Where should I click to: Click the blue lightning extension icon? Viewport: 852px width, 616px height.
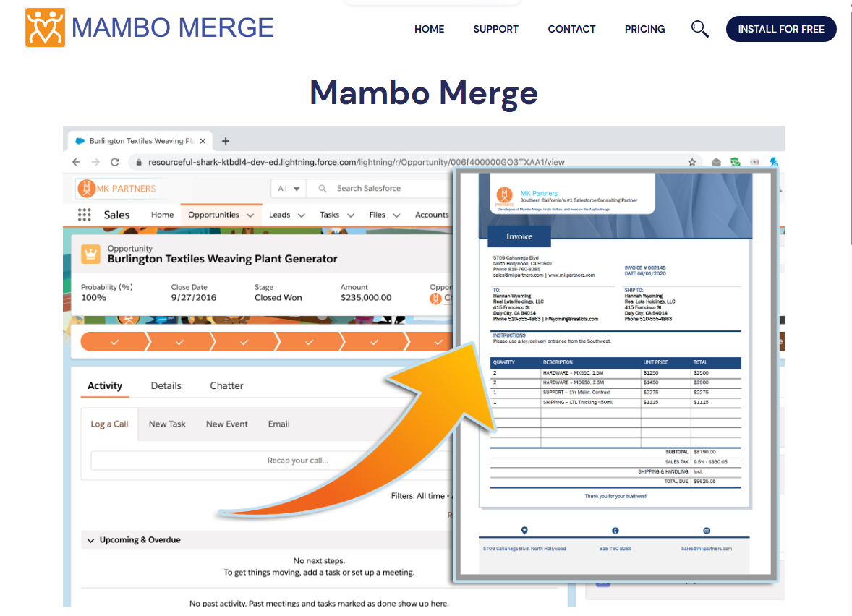pos(774,162)
